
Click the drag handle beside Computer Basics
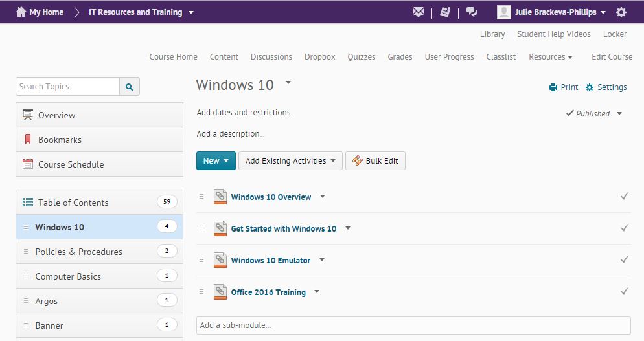[26, 276]
